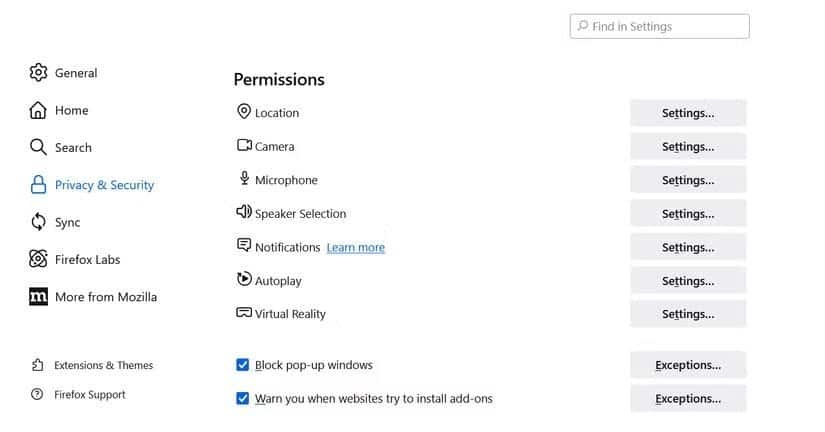Open pop-up windows Exceptions button
The width and height of the screenshot is (825, 432).
(688, 365)
